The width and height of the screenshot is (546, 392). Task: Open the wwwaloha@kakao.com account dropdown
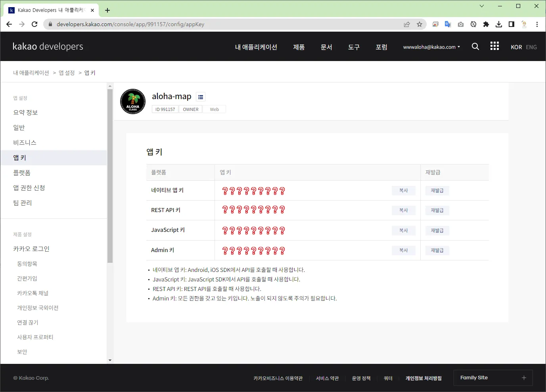(x=431, y=47)
